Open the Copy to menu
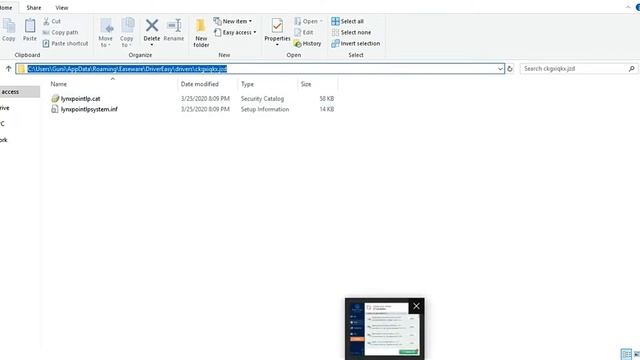The width and height of the screenshot is (640, 360). tap(127, 33)
